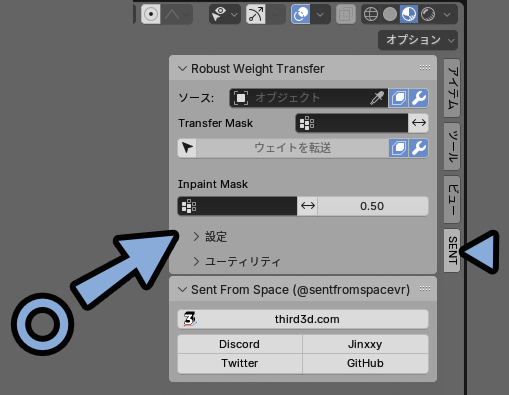This screenshot has height=395, width=509.
Task: Open the オプション dropdown
Action: pos(418,40)
